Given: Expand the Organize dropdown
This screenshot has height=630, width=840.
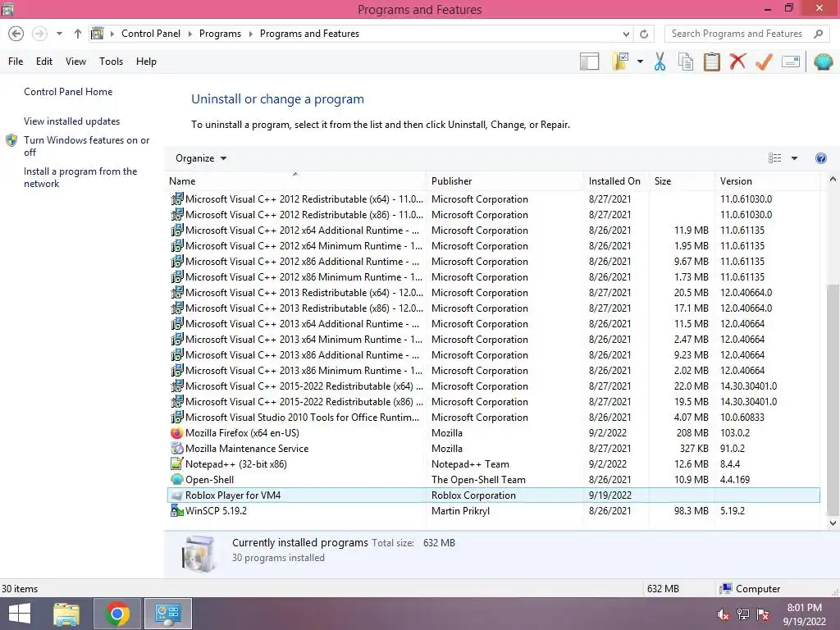Looking at the screenshot, I should pos(201,158).
